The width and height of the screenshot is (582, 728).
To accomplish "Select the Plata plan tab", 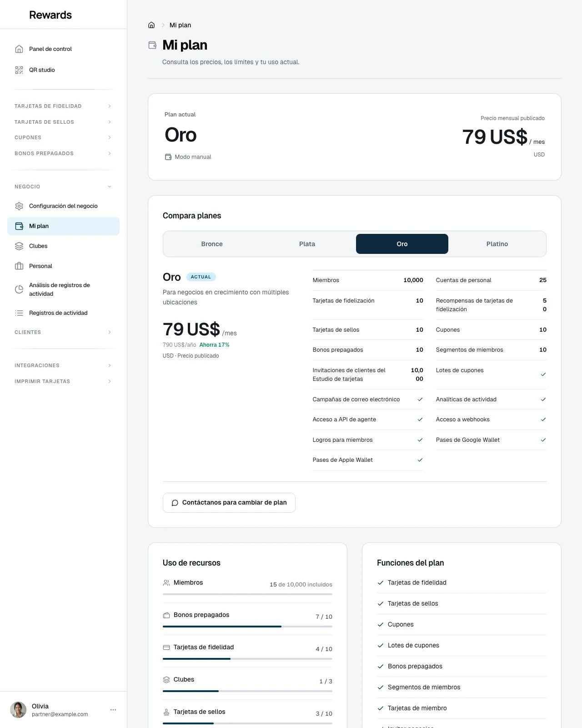I will (x=307, y=244).
